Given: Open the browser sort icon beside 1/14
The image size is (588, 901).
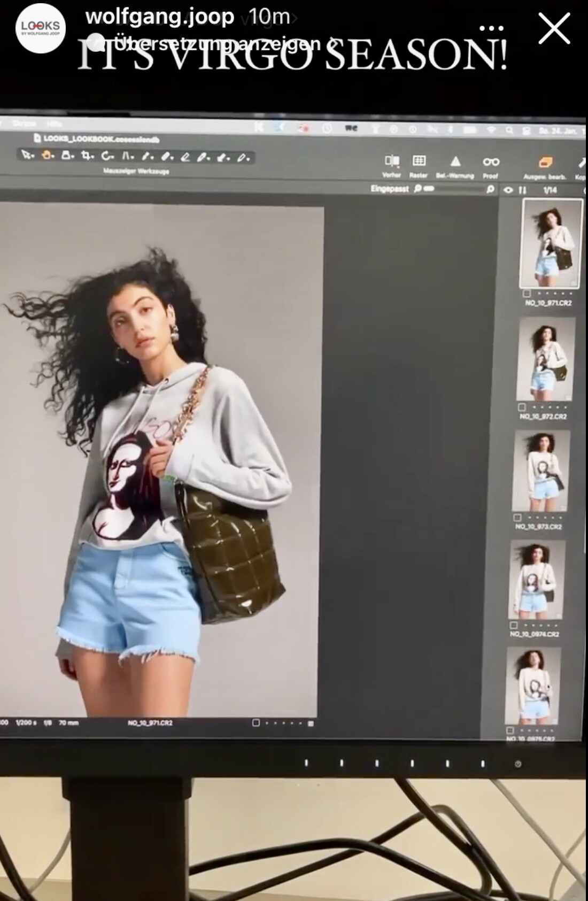Looking at the screenshot, I should tap(523, 190).
